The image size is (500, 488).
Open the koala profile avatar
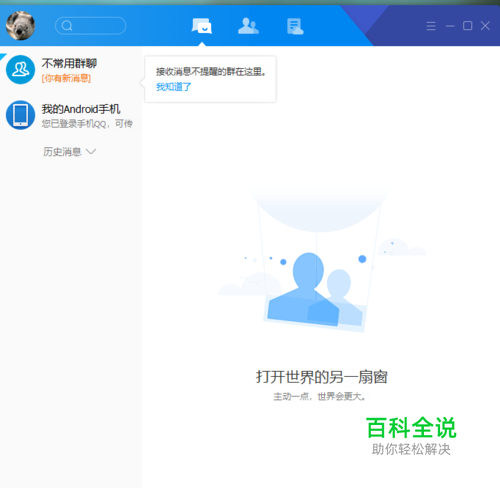(20, 25)
